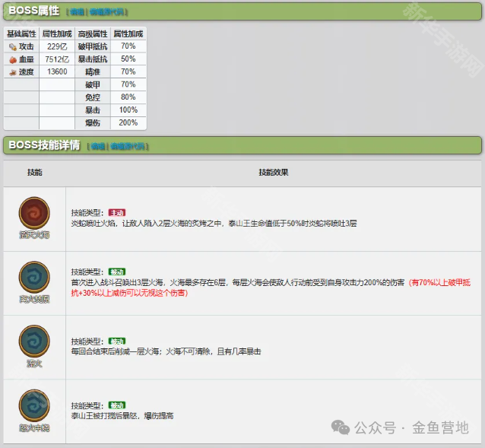Click the attack (攻击) attribute icon
The image size is (485, 448).
point(13,46)
